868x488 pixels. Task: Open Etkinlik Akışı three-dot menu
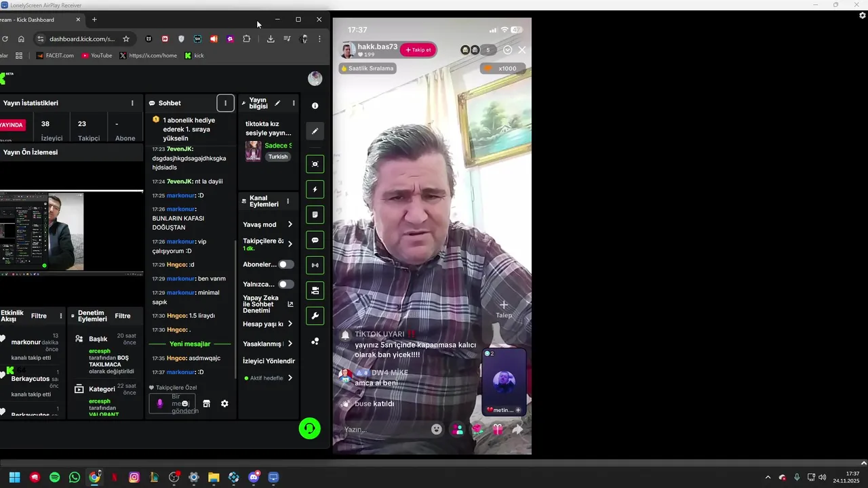[61, 316]
